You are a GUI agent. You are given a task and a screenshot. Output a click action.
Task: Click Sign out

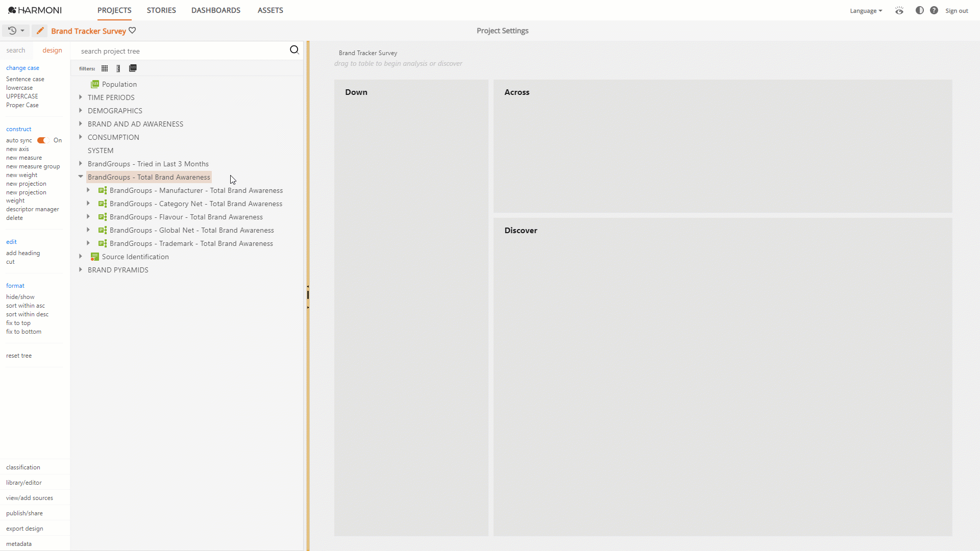pos(957,11)
